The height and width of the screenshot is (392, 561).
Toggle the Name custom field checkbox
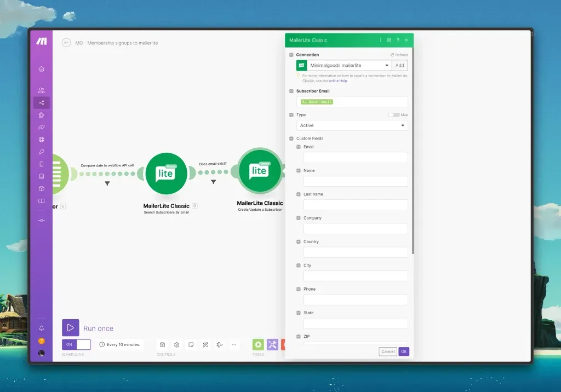click(299, 171)
